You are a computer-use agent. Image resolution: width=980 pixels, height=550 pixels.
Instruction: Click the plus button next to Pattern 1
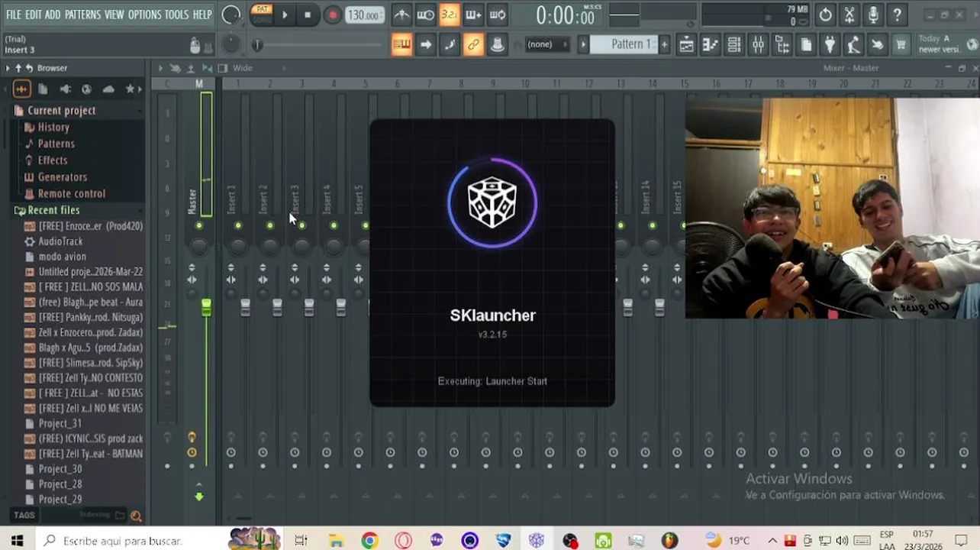click(x=664, y=44)
